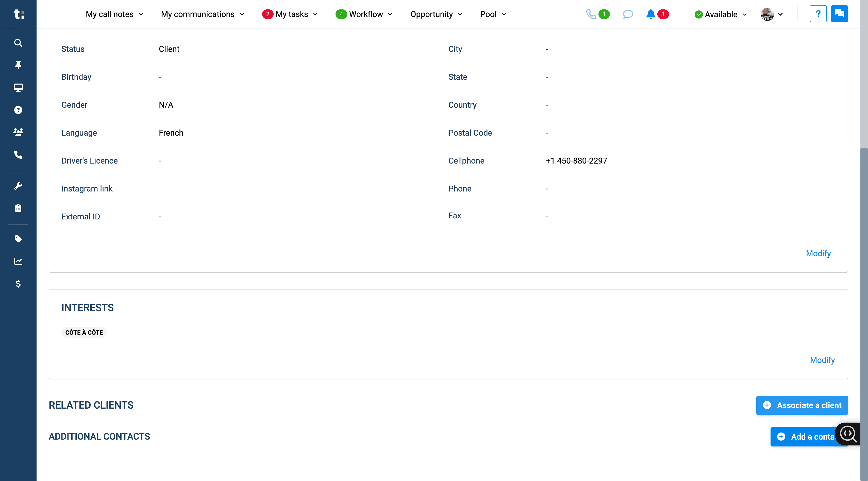Open the chat bubble messages icon

point(628,14)
